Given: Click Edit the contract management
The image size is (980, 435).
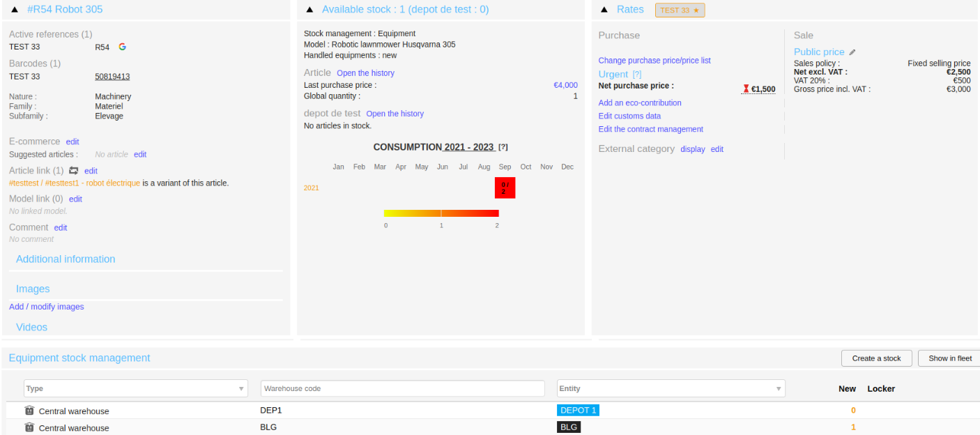Looking at the screenshot, I should pyautogui.click(x=651, y=130).
